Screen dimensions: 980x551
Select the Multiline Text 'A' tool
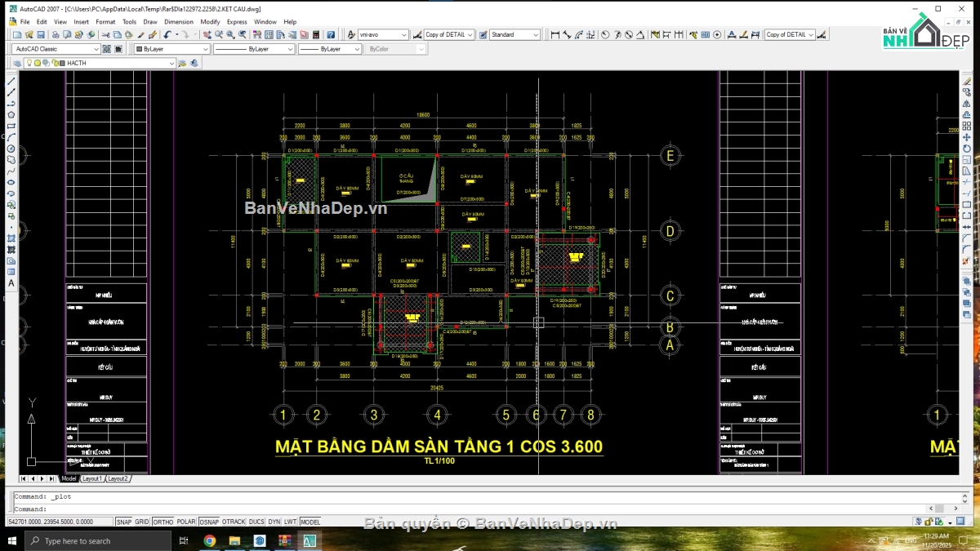(11, 283)
